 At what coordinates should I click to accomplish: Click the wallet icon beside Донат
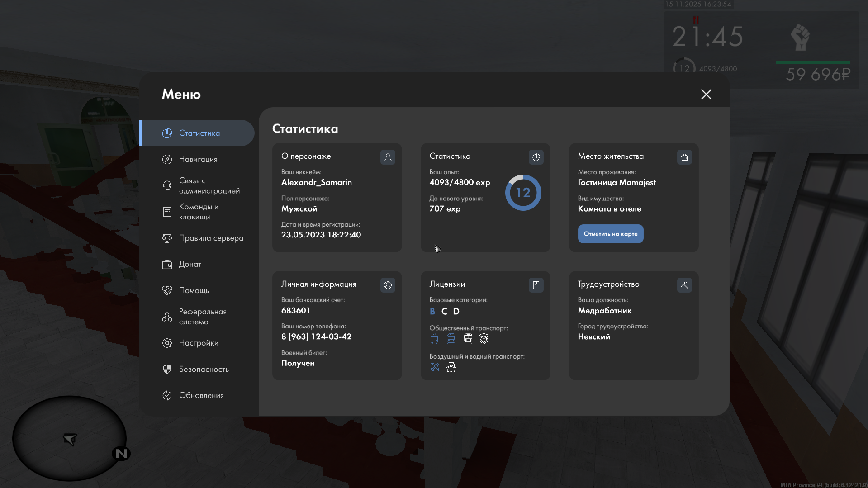pyautogui.click(x=167, y=264)
